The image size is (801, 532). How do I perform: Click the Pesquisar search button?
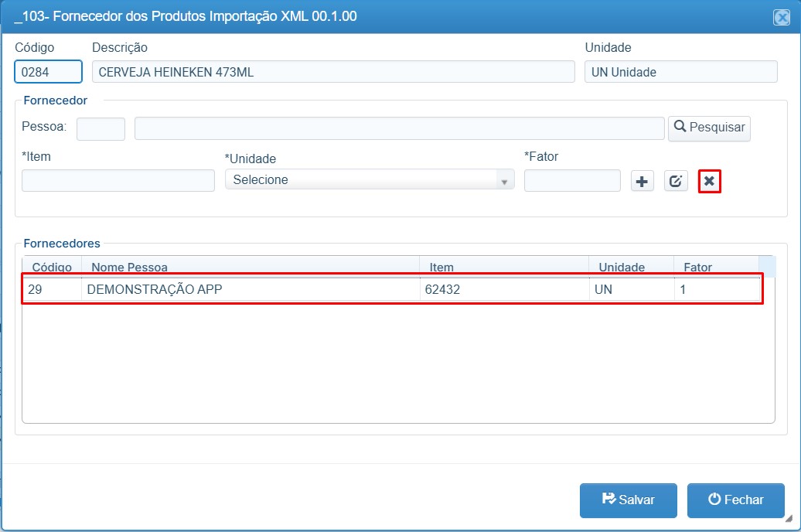click(x=709, y=128)
